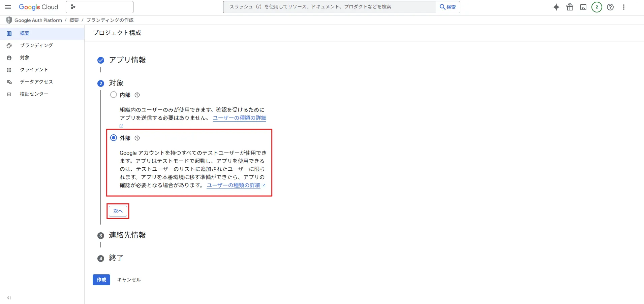Click the 概要 dashboard sidebar icon
The height and width of the screenshot is (304, 644).
9,34
